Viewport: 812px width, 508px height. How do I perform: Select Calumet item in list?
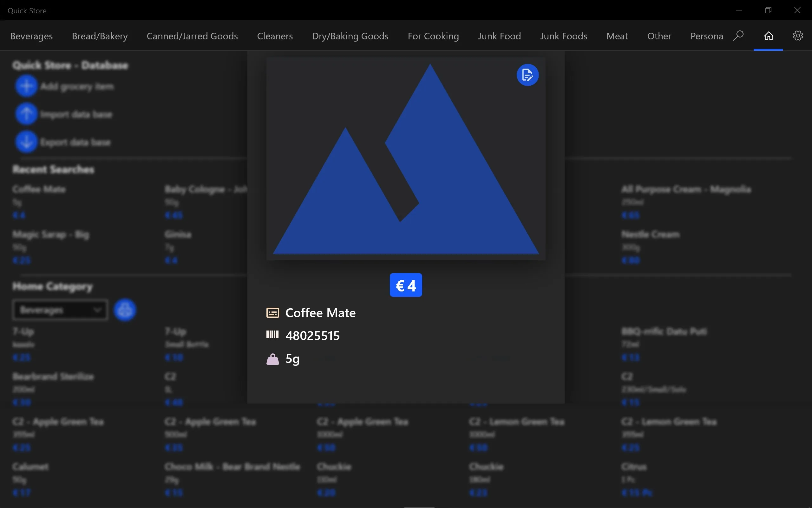point(30,479)
